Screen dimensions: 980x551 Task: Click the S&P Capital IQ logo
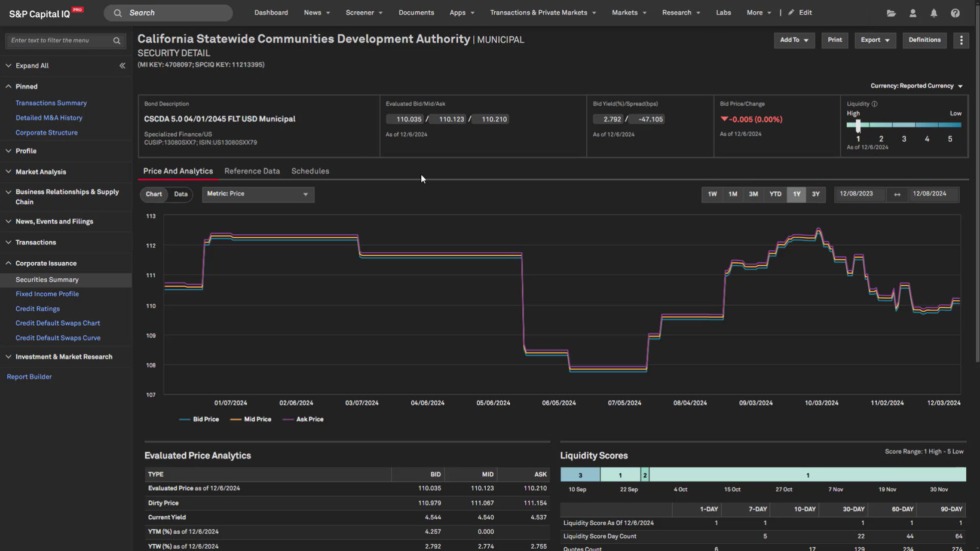pos(46,13)
